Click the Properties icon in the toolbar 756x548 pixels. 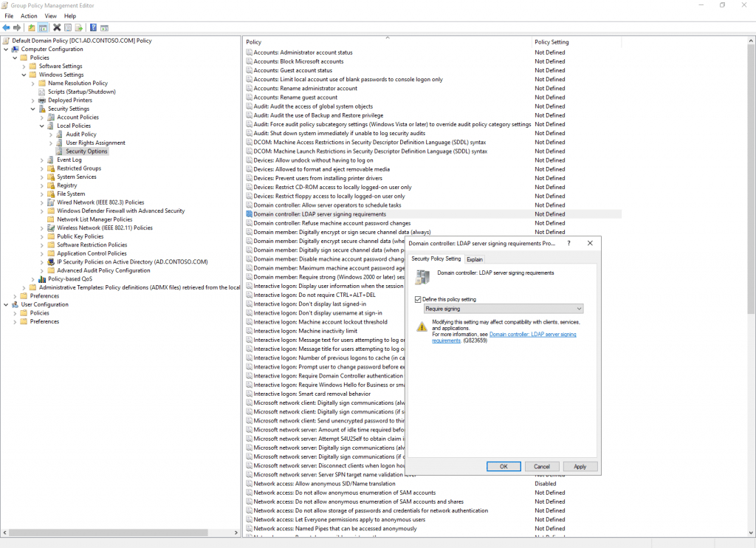click(x=68, y=27)
